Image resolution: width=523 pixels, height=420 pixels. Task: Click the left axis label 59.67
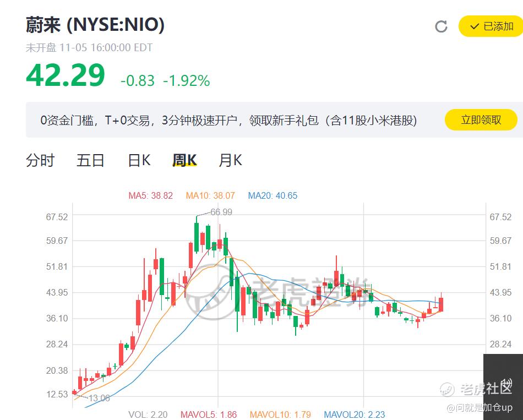[x=57, y=241]
